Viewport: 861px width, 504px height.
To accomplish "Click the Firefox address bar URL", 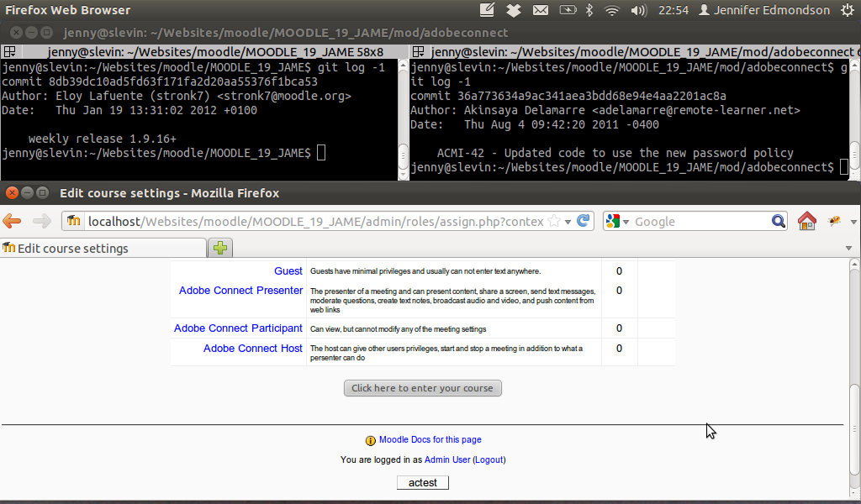I will [316, 221].
